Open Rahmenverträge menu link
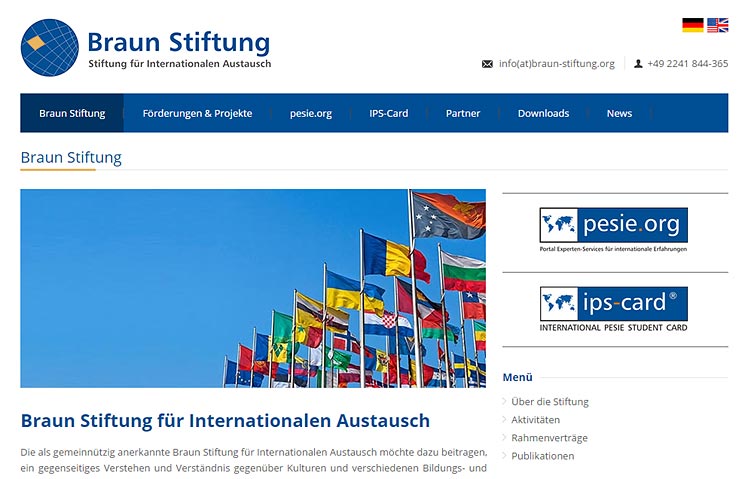This screenshot has width=748, height=479. pyautogui.click(x=549, y=438)
